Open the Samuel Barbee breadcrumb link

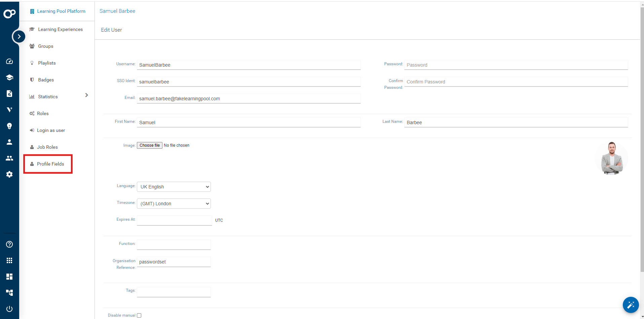coord(117,11)
